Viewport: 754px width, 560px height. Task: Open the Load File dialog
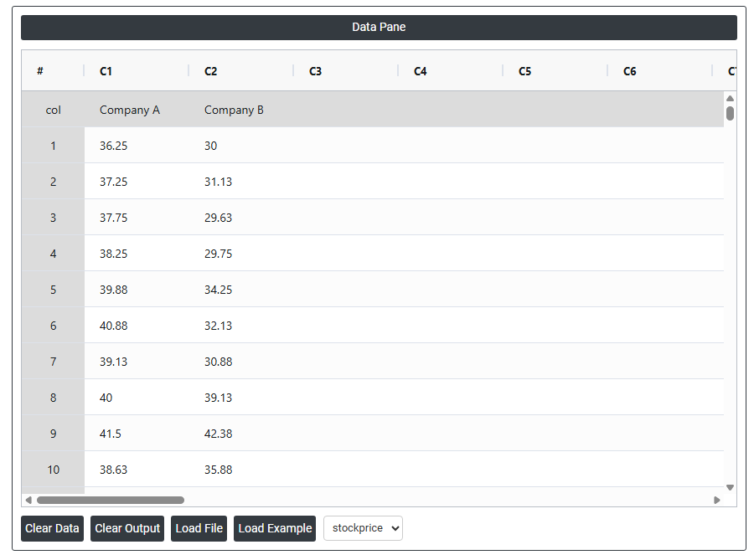point(199,528)
